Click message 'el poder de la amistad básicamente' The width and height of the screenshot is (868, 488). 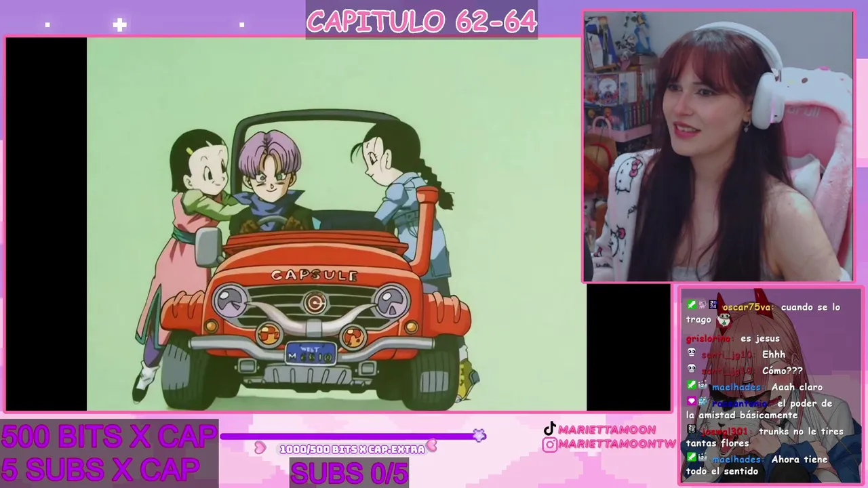[759, 409]
